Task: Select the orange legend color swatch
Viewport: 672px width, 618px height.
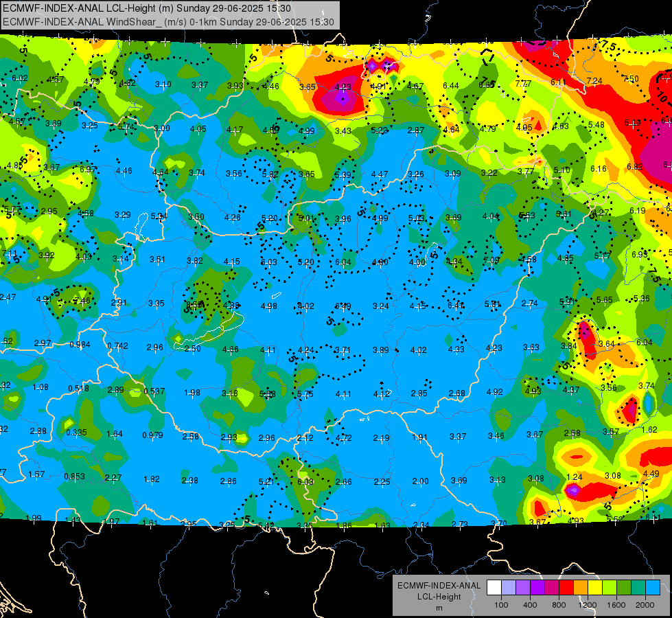Action: coord(581,588)
